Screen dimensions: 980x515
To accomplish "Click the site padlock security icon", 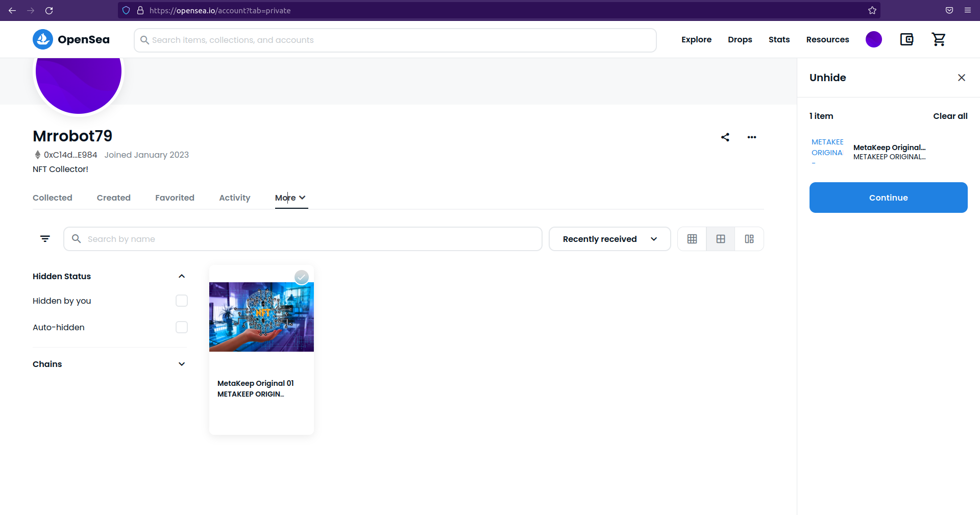I will click(140, 10).
